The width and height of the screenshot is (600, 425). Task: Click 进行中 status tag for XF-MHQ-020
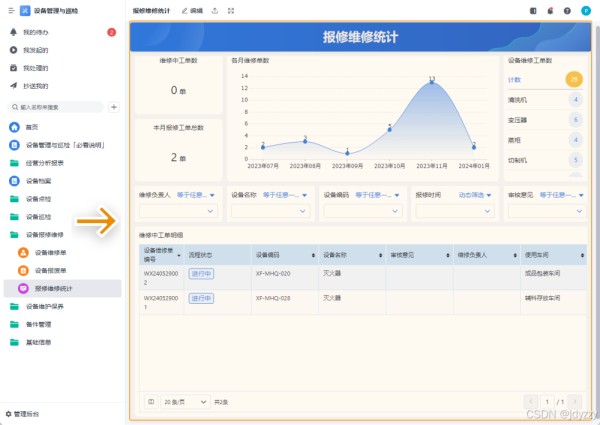[x=201, y=274]
